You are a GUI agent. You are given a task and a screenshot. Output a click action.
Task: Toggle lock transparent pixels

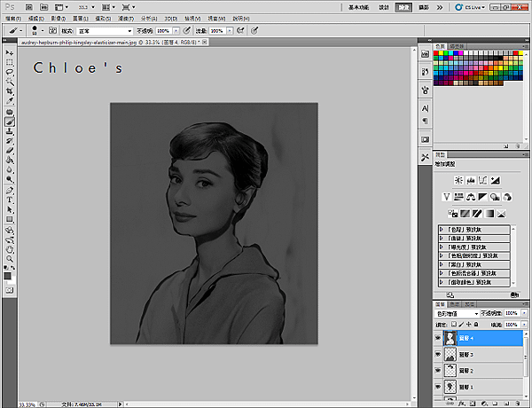454,324
